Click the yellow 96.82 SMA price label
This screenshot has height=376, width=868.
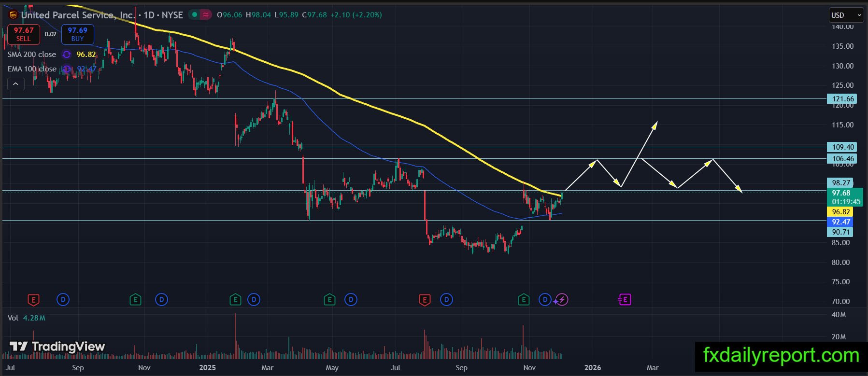840,212
